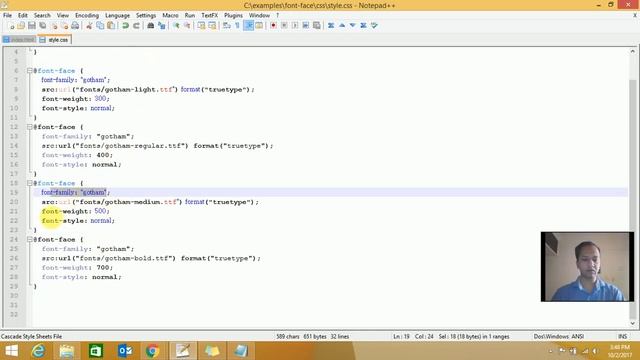Open Google Chrome from the taskbar
The image size is (640, 360).
pos(153,351)
